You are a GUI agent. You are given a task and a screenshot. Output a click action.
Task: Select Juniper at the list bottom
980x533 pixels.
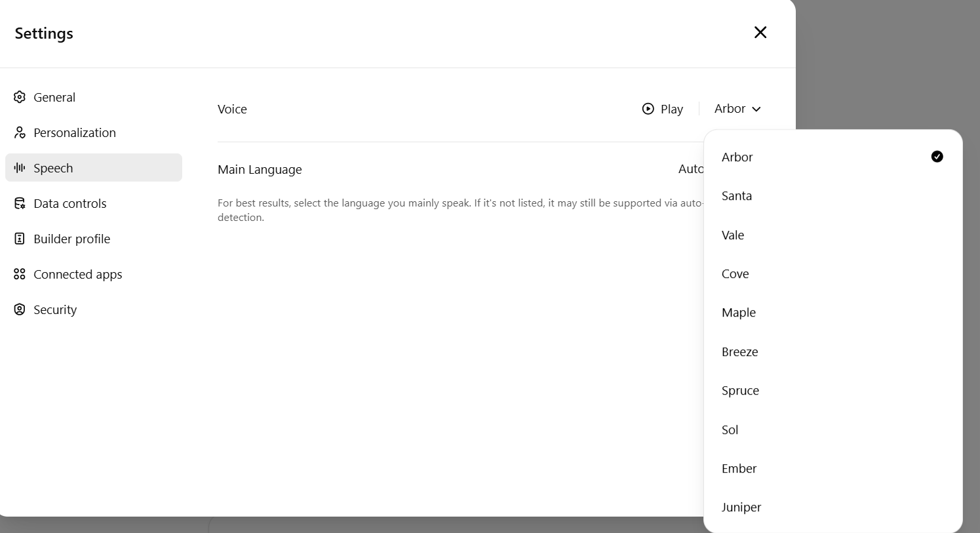coord(741,507)
